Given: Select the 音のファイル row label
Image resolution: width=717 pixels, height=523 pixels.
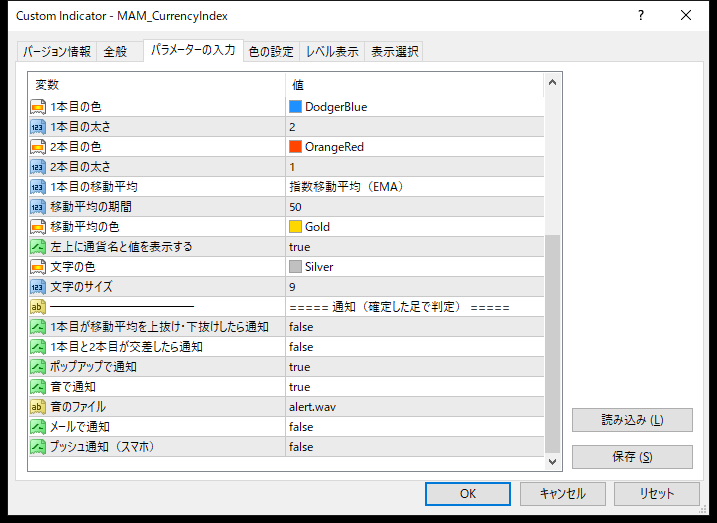Looking at the screenshot, I should pos(78,407).
